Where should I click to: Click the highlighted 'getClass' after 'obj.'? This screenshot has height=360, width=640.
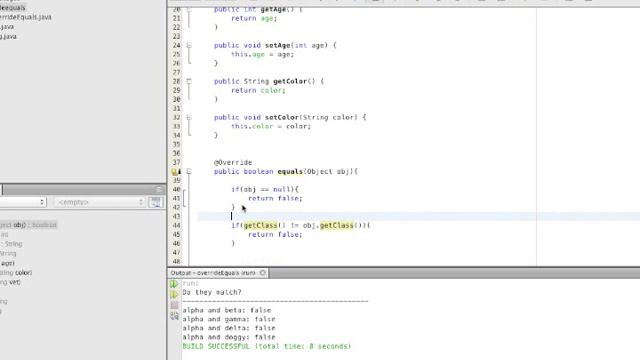click(x=337, y=225)
